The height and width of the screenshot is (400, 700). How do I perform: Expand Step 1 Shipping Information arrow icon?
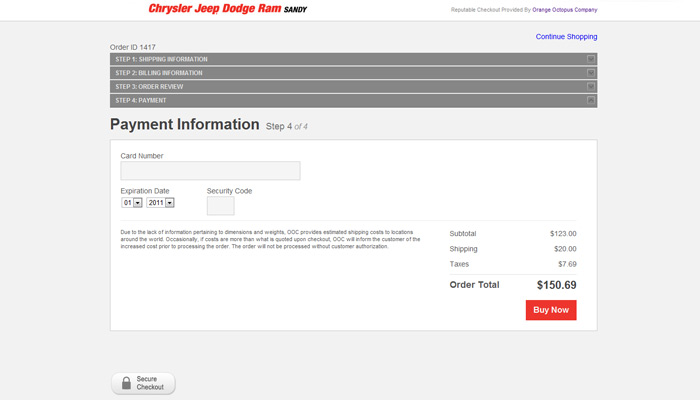(x=591, y=59)
